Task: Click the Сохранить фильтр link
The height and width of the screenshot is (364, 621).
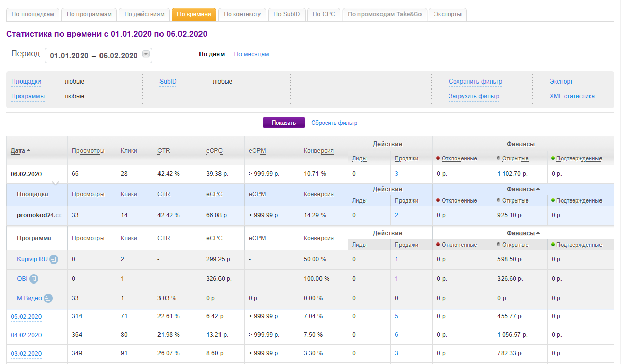Action: coord(475,82)
